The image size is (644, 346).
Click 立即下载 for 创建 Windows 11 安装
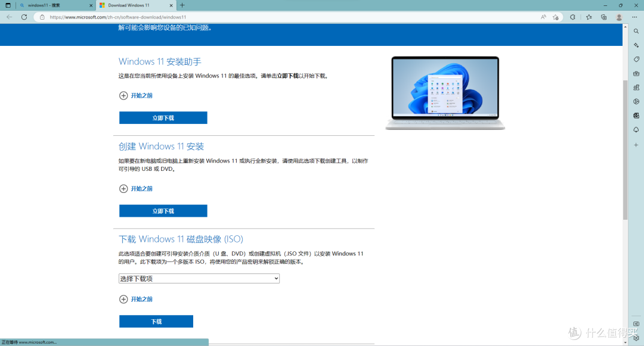click(163, 211)
